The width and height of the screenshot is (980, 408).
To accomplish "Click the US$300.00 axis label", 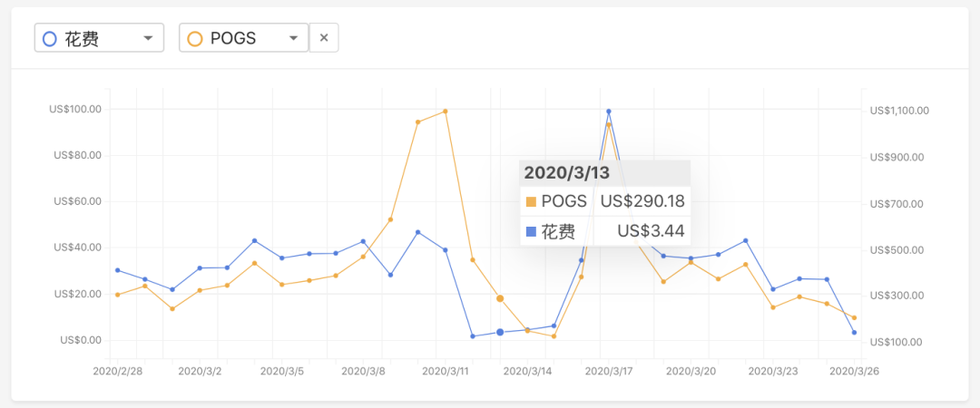I will [x=897, y=296].
